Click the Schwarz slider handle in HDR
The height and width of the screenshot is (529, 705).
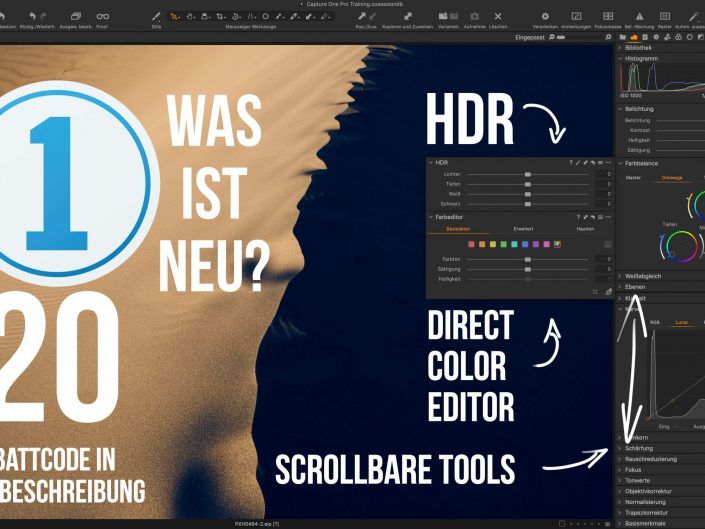[x=528, y=204]
